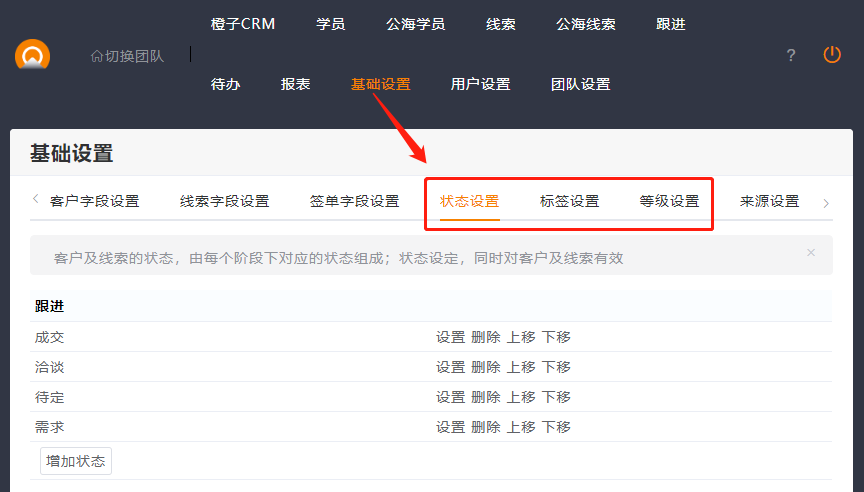
Task: Move the 待定 status up
Action: 521,397
